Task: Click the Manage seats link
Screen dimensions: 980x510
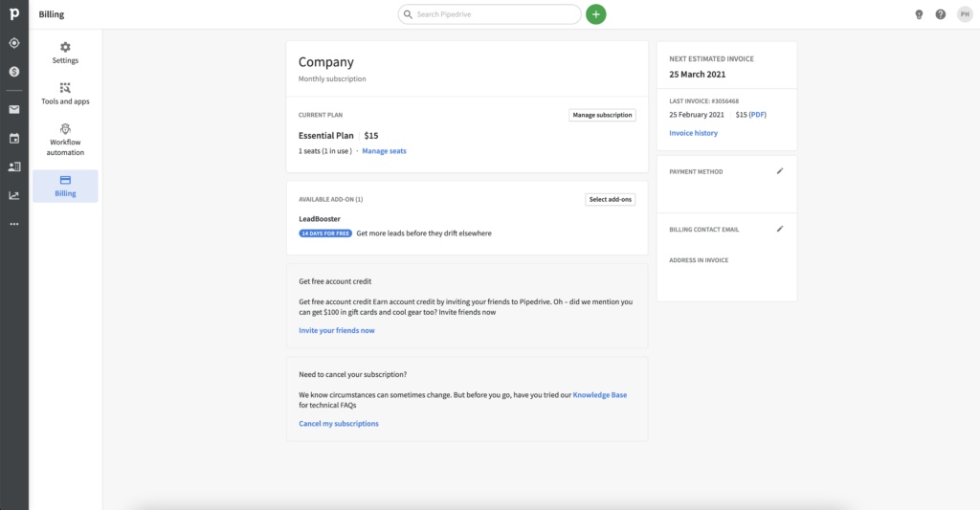Action: [385, 151]
